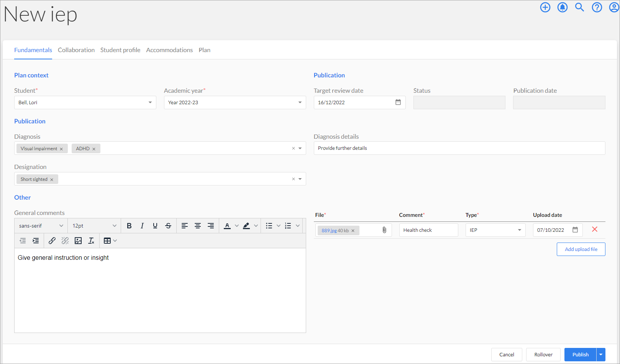The width and height of the screenshot is (620, 364).
Task: Clear all Diagnosis selections
Action: pyautogui.click(x=294, y=148)
